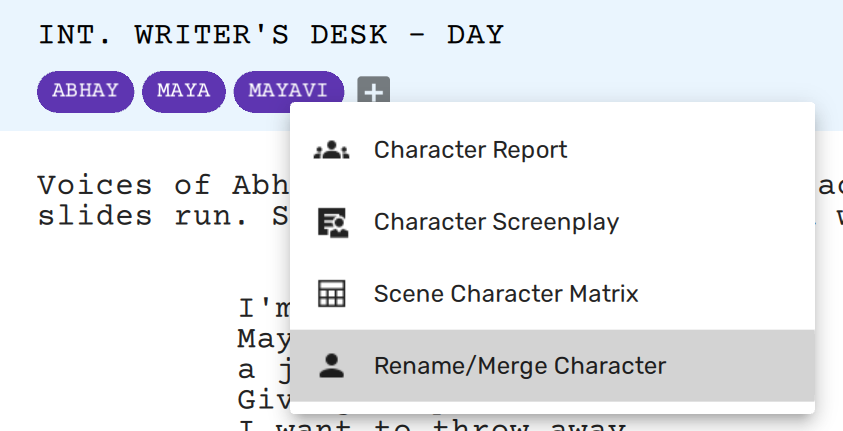Select Scene Character Matrix option

506,294
